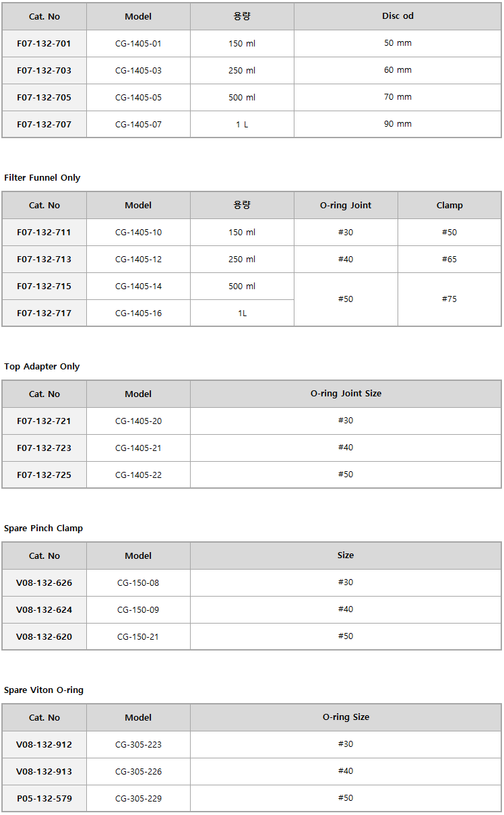504x815 pixels.
Task: Click catalog number V08-132-624
Action: tap(44, 609)
